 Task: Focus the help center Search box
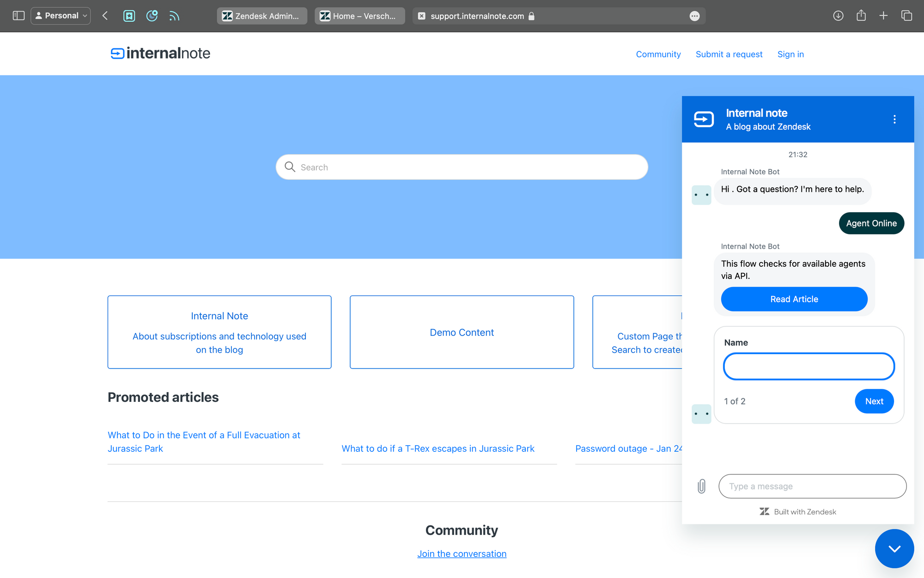(462, 167)
